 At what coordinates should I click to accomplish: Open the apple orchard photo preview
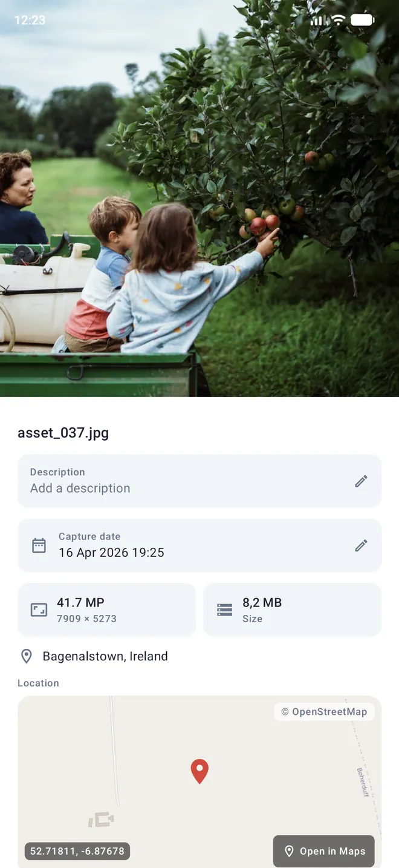pos(199,199)
